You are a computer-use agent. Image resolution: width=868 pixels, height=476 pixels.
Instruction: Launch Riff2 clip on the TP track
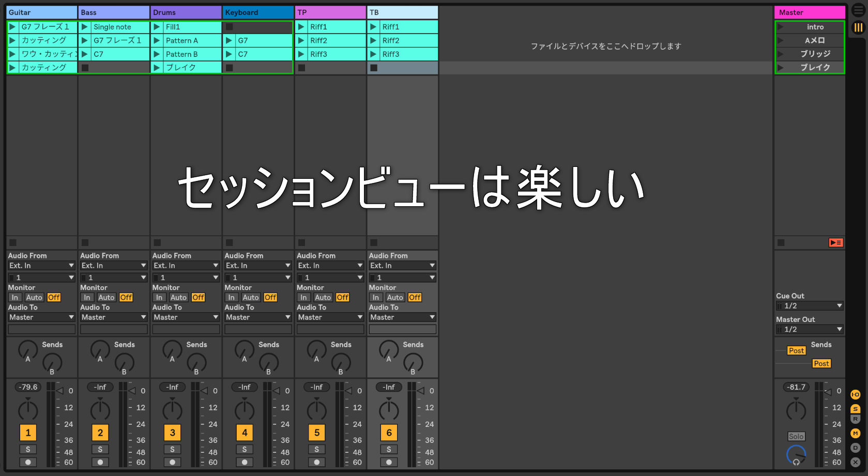pyautogui.click(x=301, y=40)
